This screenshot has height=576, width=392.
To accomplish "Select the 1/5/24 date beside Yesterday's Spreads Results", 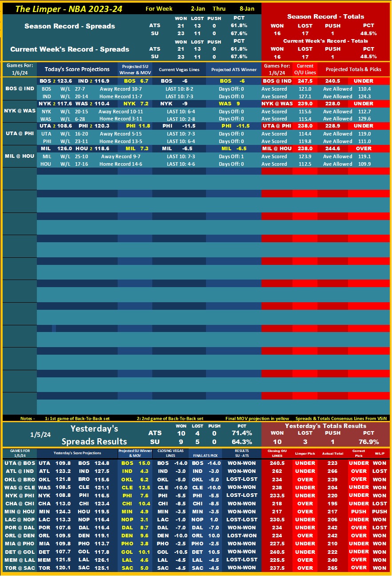I will point(40,434).
